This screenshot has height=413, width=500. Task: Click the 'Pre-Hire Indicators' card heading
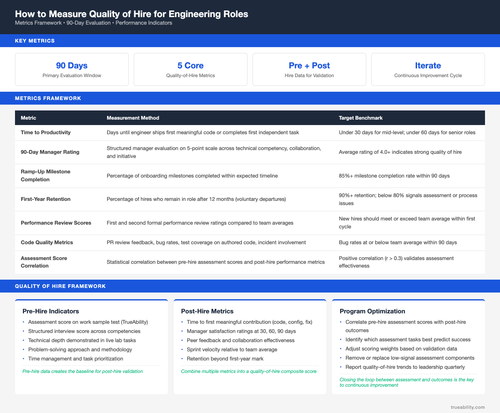tap(51, 311)
